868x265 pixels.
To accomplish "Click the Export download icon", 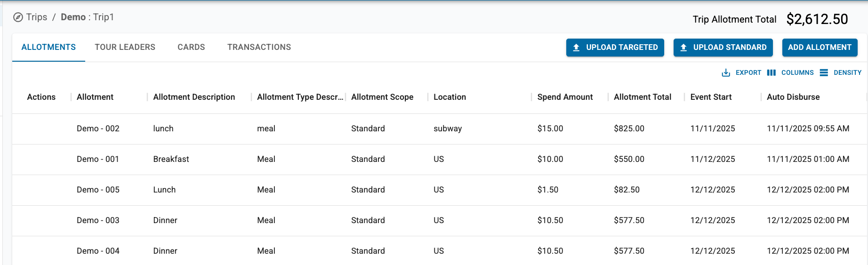I will tap(726, 72).
